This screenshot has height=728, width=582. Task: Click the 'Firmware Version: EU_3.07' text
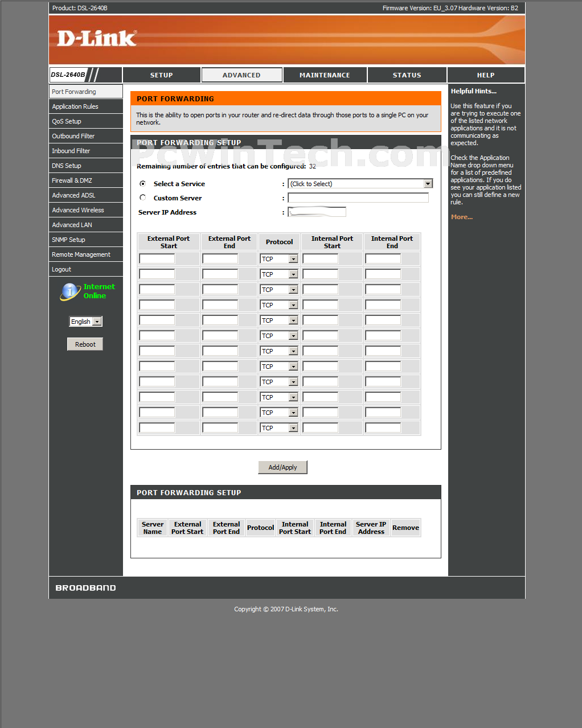click(420, 8)
